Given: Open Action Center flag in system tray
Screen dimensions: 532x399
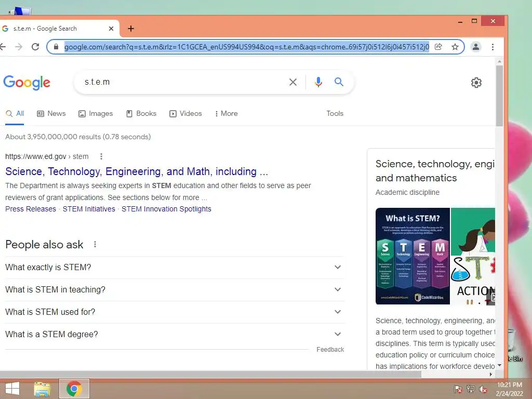Looking at the screenshot, I should click(458, 389).
